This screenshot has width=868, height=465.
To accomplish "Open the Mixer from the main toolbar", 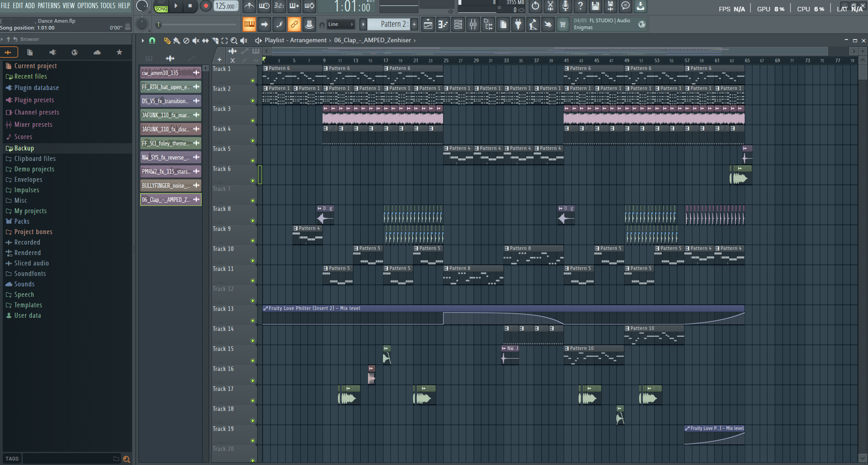I will tap(473, 24).
